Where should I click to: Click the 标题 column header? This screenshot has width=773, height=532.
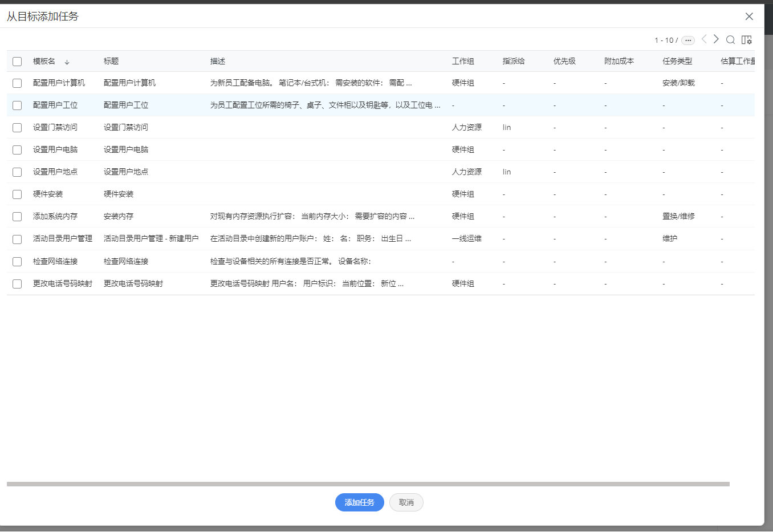pyautogui.click(x=111, y=61)
